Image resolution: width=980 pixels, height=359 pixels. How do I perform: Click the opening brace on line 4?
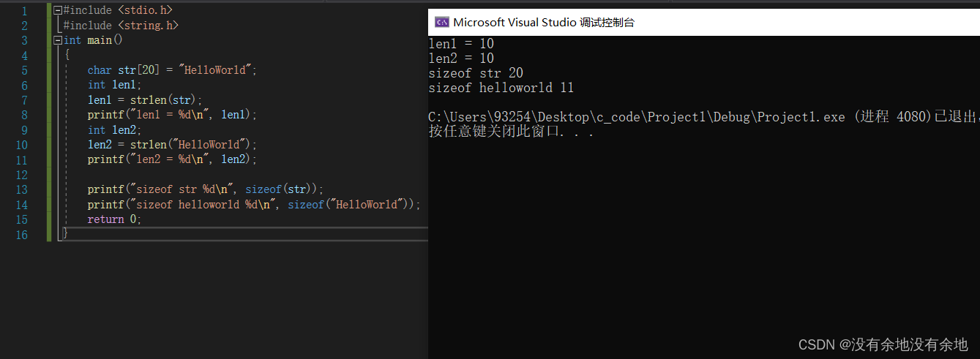pyautogui.click(x=67, y=56)
